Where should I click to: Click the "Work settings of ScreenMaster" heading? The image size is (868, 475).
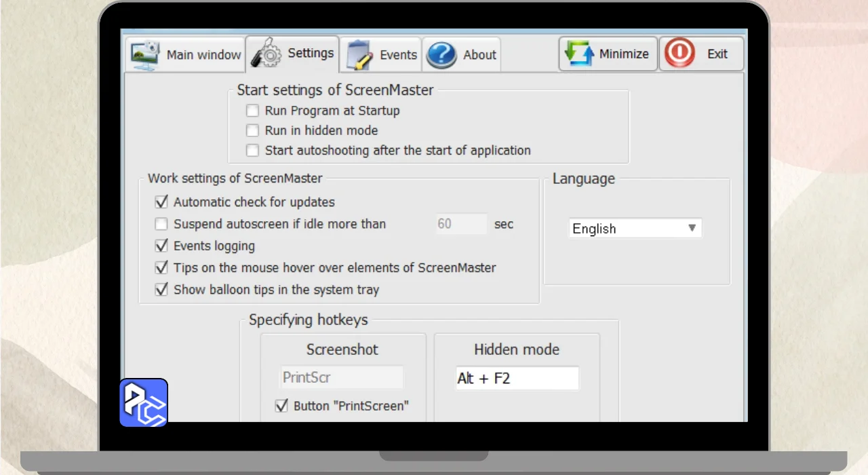(x=235, y=178)
